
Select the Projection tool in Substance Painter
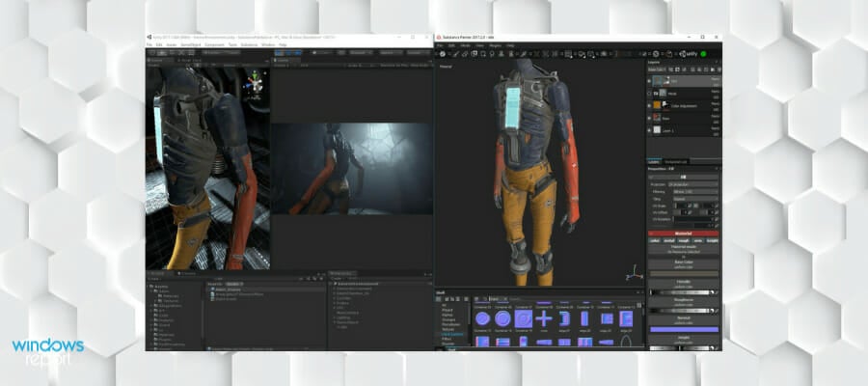[x=474, y=54]
